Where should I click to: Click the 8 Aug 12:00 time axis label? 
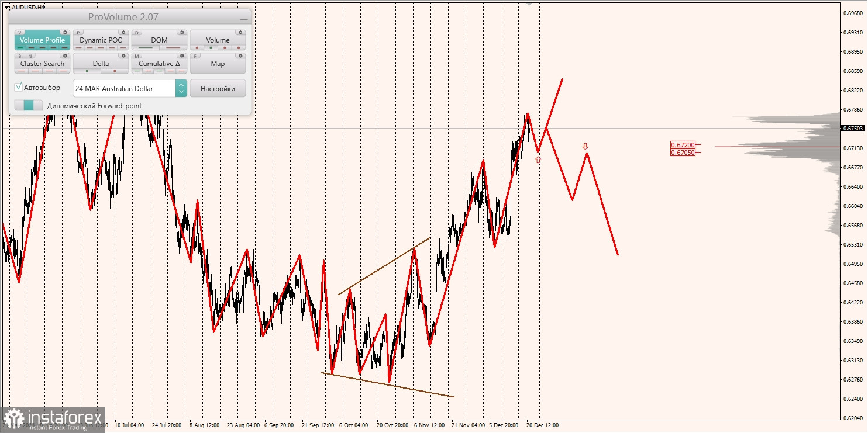(204, 425)
